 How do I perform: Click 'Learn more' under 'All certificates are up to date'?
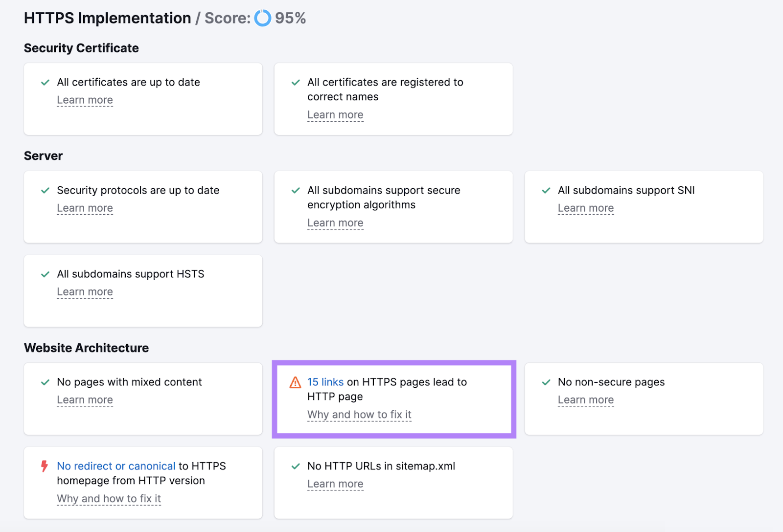tap(85, 100)
